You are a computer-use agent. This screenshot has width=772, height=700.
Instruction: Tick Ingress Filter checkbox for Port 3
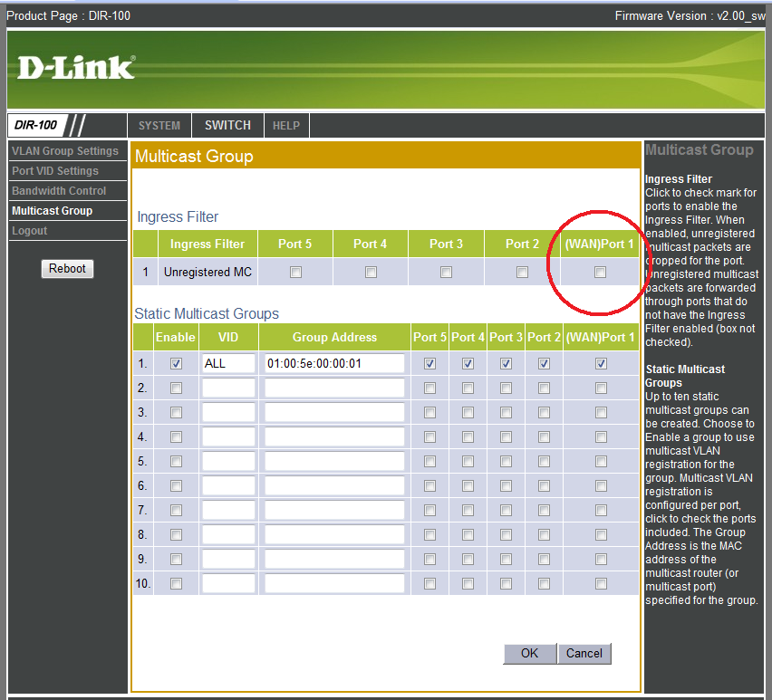pos(446,272)
